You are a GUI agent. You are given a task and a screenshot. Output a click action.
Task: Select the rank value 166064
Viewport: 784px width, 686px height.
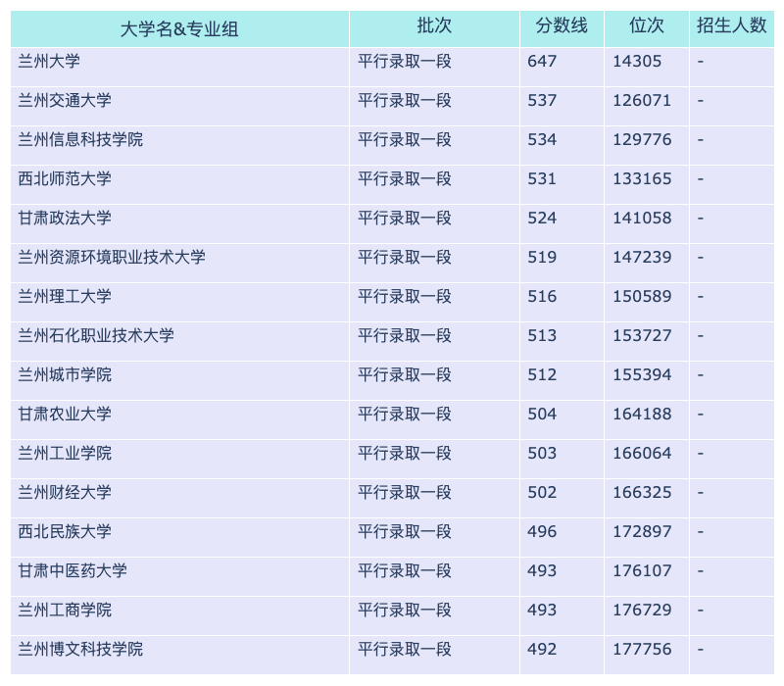click(x=642, y=453)
